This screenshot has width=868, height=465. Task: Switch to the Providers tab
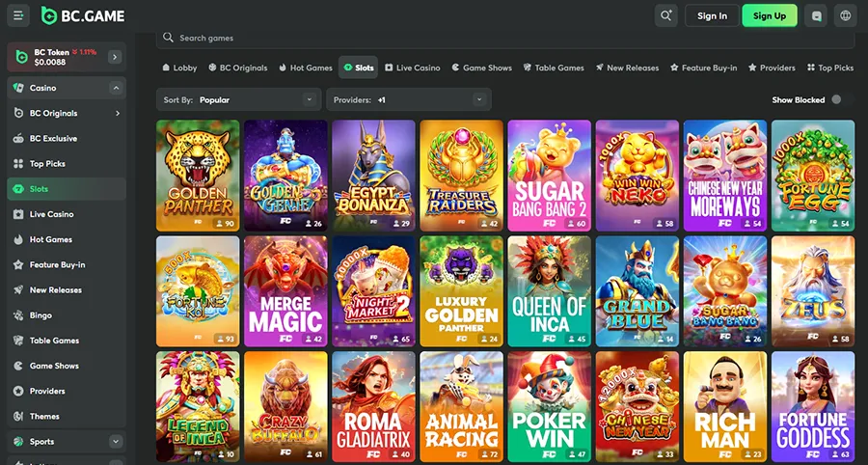[772, 68]
